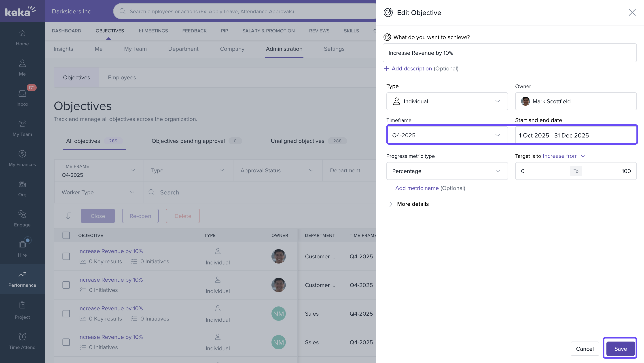Click the Org building icon
644x363 pixels.
pos(22,184)
